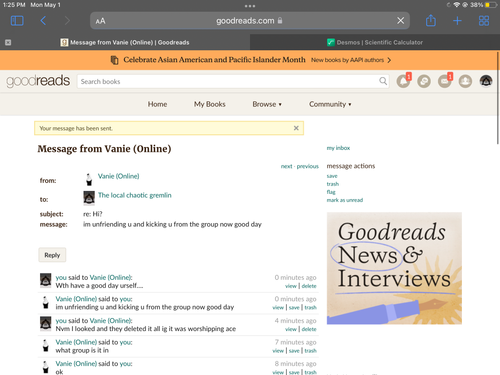Toggle the Safari sidebar icon
The image size is (500, 375).
(17, 21)
